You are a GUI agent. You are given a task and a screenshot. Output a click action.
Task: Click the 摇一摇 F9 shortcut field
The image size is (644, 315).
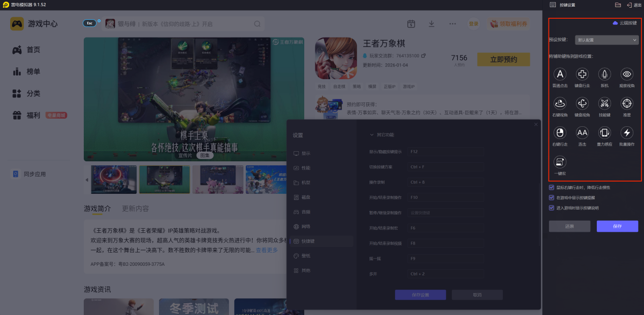click(445, 259)
